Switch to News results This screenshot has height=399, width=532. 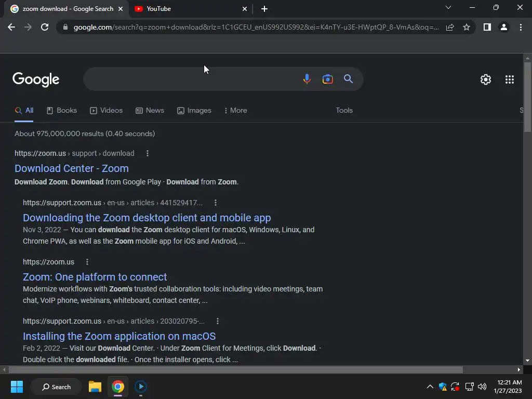pyautogui.click(x=150, y=111)
